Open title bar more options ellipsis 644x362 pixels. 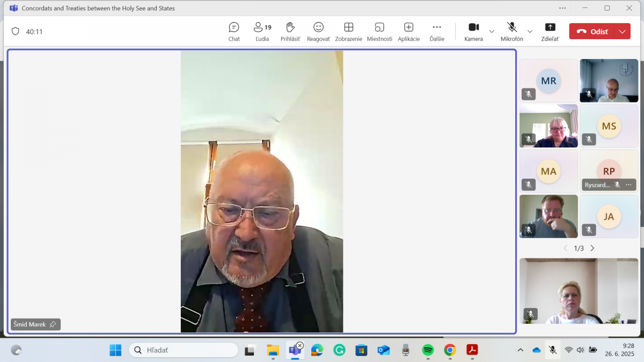[x=562, y=8]
